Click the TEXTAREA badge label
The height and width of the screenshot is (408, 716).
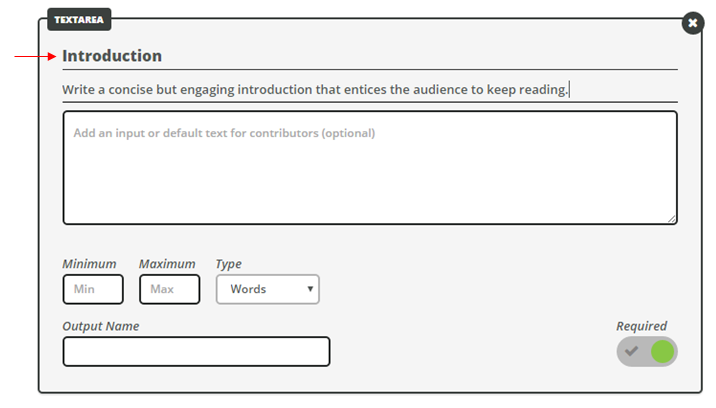[79, 20]
